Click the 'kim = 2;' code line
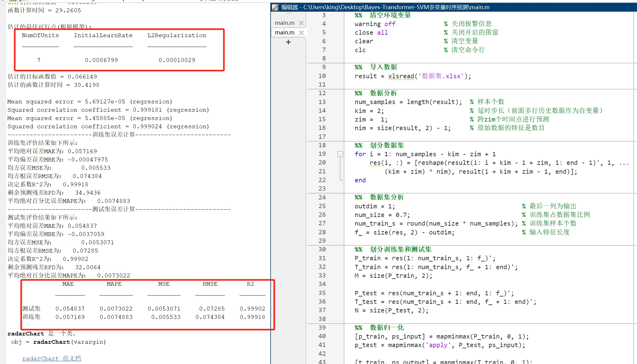Image resolution: width=637 pixels, height=364 pixels. coord(369,111)
